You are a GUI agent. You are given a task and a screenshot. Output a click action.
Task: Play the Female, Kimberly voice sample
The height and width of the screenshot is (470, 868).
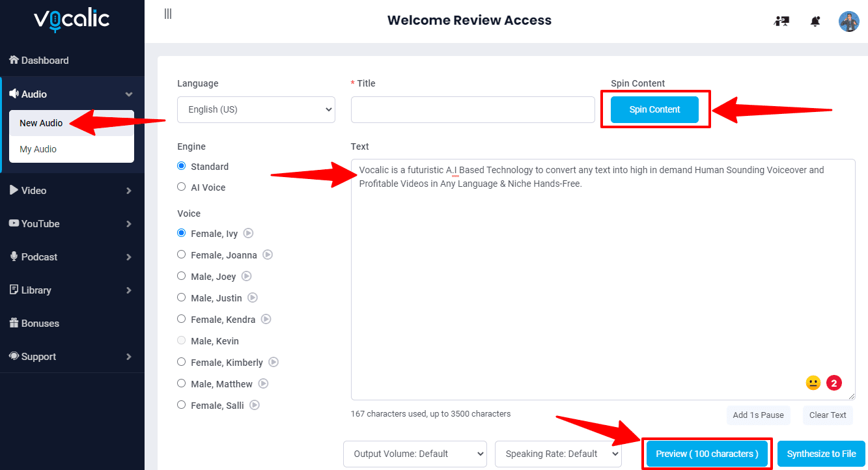click(x=274, y=362)
